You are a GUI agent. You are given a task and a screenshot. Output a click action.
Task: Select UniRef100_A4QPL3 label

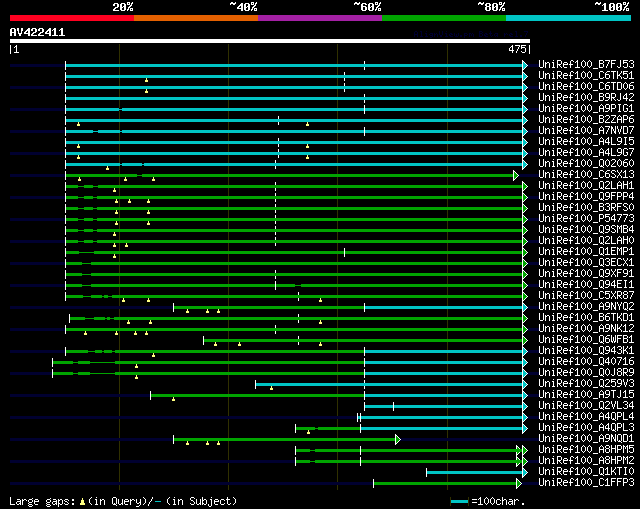tap(586, 428)
